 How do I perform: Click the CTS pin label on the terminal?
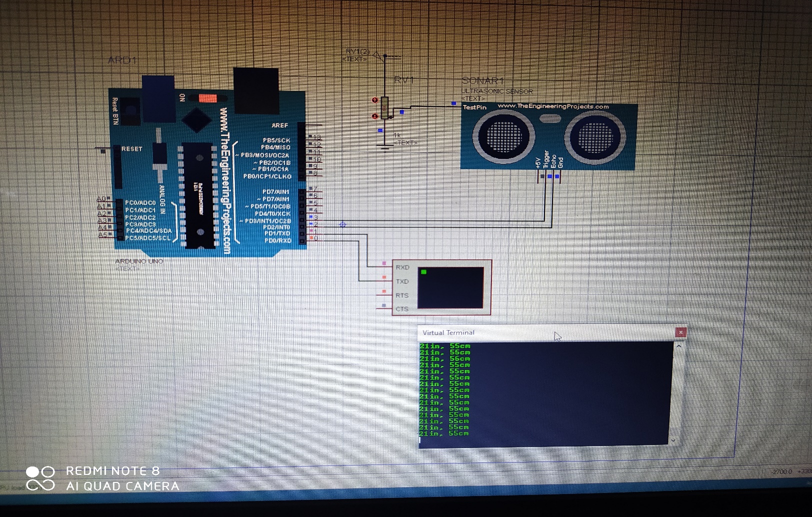point(402,309)
